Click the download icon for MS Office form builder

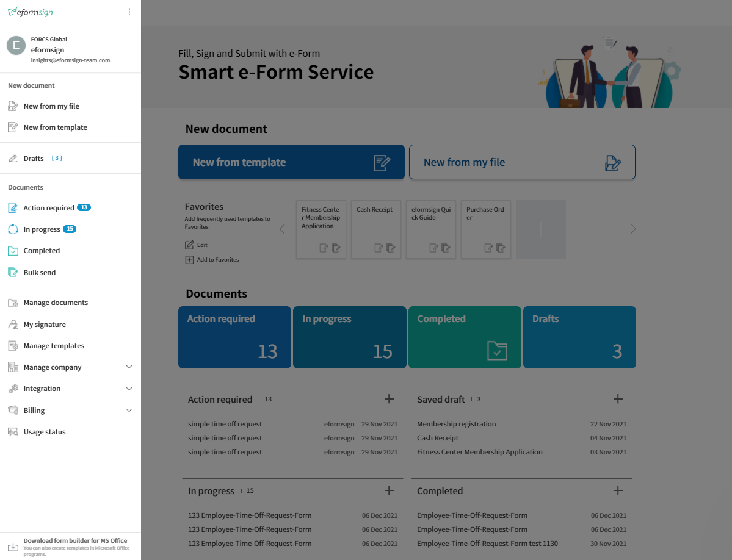tap(13, 547)
